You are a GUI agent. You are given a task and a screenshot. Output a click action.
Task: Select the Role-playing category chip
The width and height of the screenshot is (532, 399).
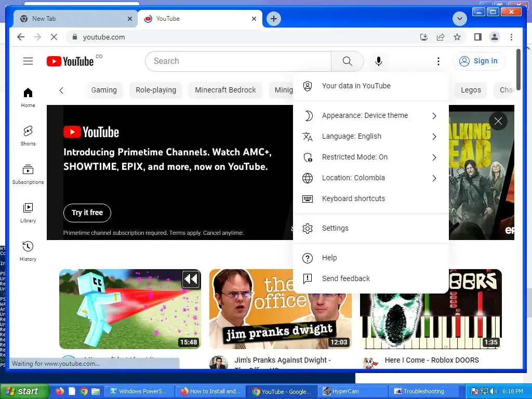pyautogui.click(x=156, y=90)
